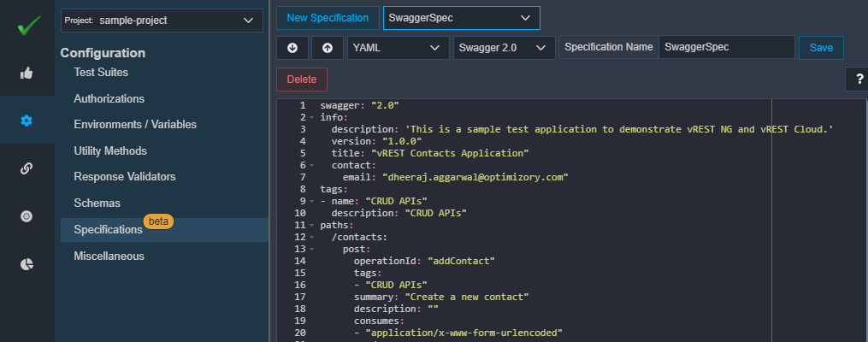868x342 pixels.
Task: Open Test Suites configuration item
Action: point(101,73)
